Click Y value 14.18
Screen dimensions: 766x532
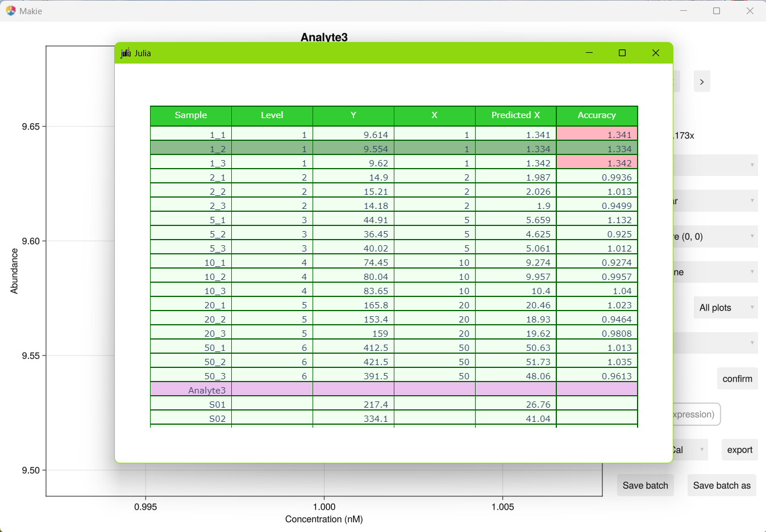353,206
